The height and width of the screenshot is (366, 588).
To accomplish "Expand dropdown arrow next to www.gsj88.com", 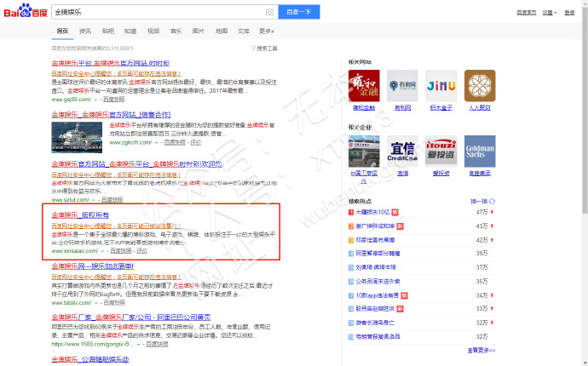I will (x=95, y=100).
